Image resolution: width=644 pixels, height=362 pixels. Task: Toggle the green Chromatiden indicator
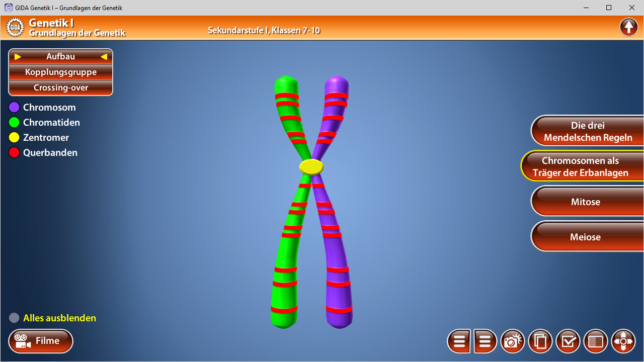14,122
